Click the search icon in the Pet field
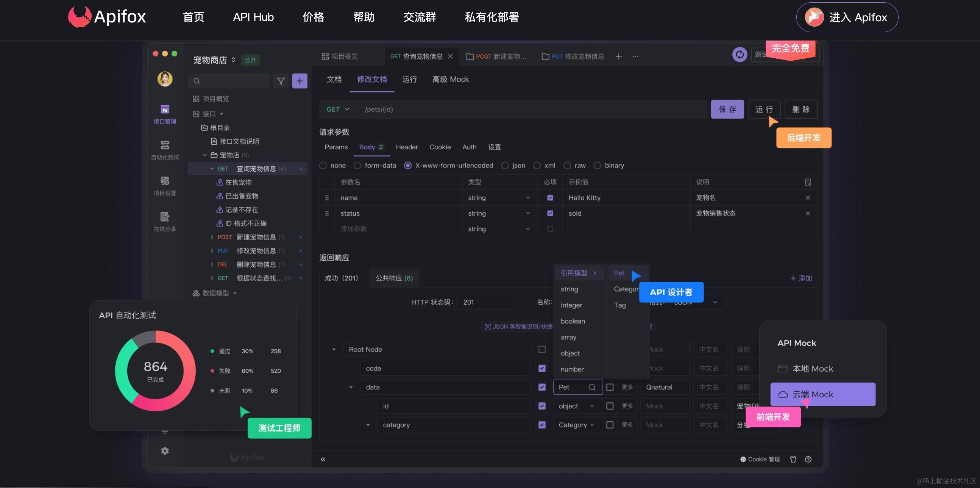Image resolution: width=980 pixels, height=488 pixels. coord(592,387)
